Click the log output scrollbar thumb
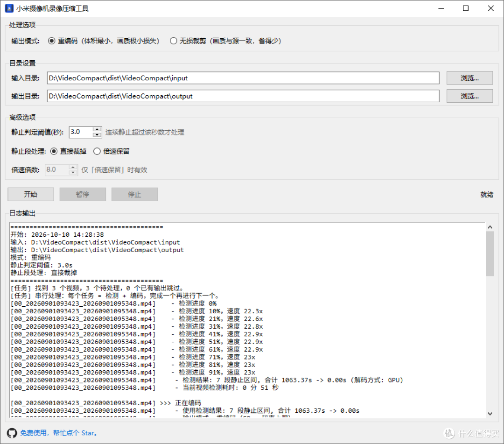This screenshot has width=504, height=444. pos(490,254)
